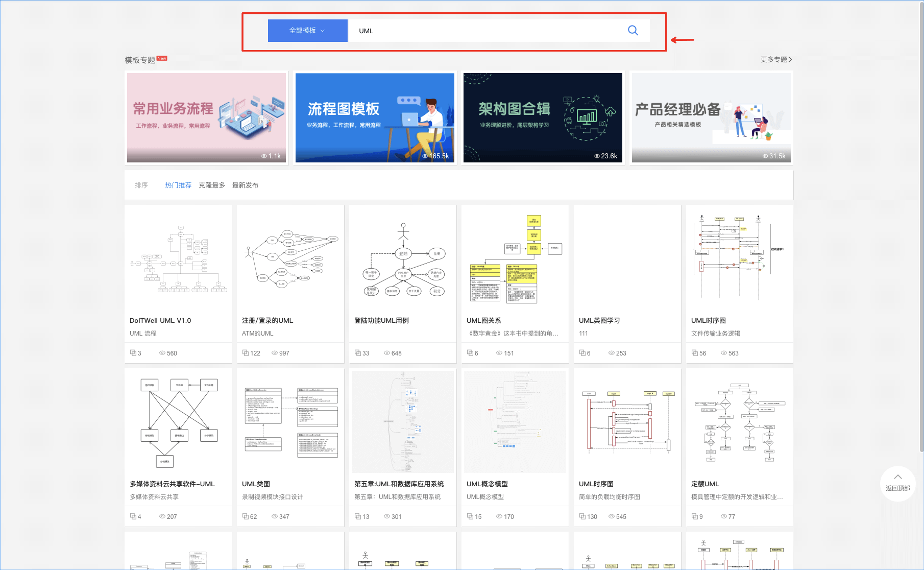
Task: Click the UML 流程 description text
Action: pyautogui.click(x=143, y=334)
